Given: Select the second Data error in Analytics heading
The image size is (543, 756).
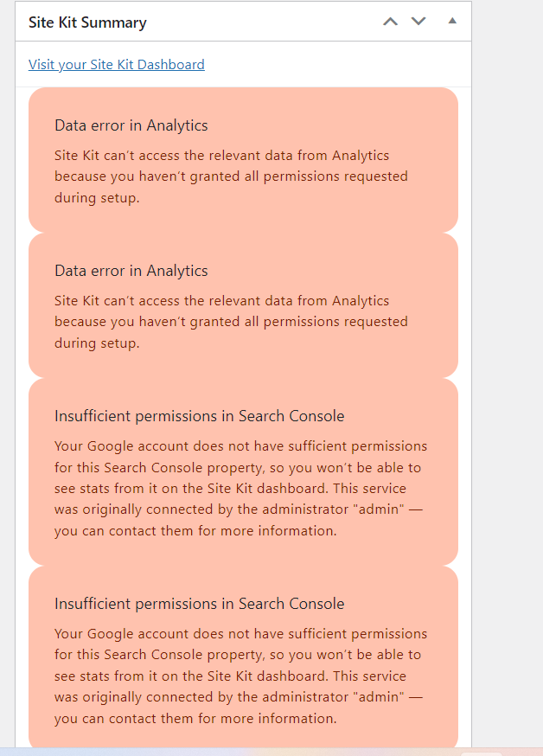Looking at the screenshot, I should [131, 270].
